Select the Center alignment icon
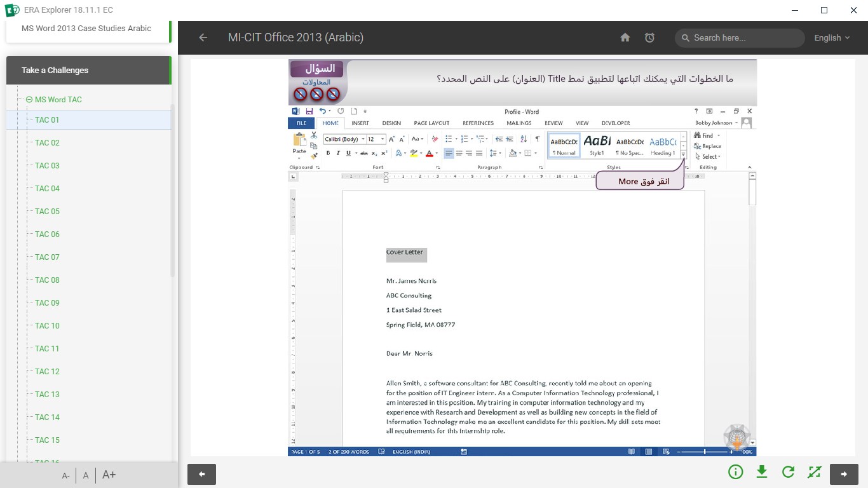This screenshot has width=868, height=488. click(459, 153)
